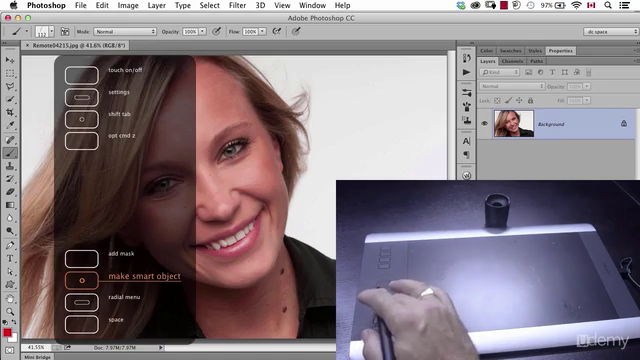Open the layer blend mode dropdown

click(x=512, y=86)
